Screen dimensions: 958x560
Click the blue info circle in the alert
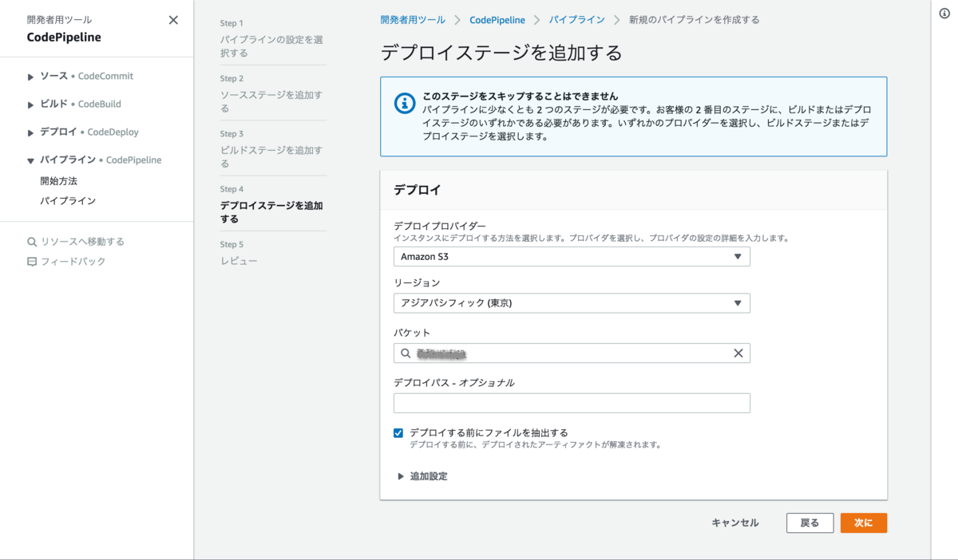(405, 104)
